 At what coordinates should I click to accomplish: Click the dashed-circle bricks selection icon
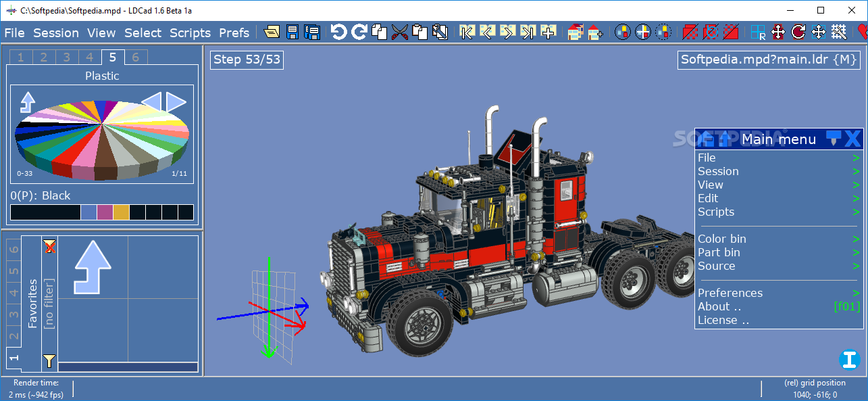pos(663,32)
